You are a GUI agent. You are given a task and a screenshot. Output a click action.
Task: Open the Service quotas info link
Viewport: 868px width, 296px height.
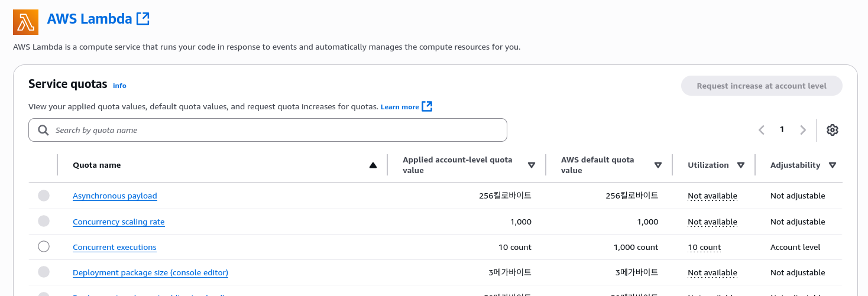click(x=119, y=86)
